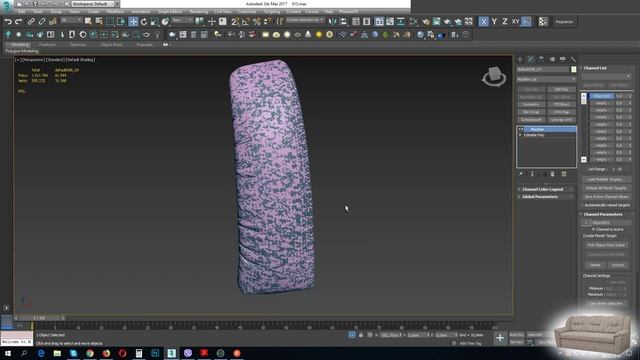Choose the Select and Uniform Scale tool
The image size is (640, 360).
[x=154, y=21]
